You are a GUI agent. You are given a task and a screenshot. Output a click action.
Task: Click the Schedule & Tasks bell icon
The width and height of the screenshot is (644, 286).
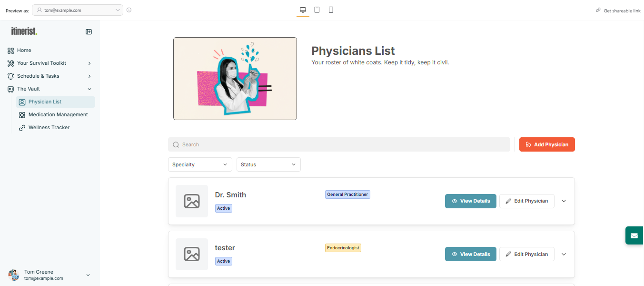coord(10,76)
